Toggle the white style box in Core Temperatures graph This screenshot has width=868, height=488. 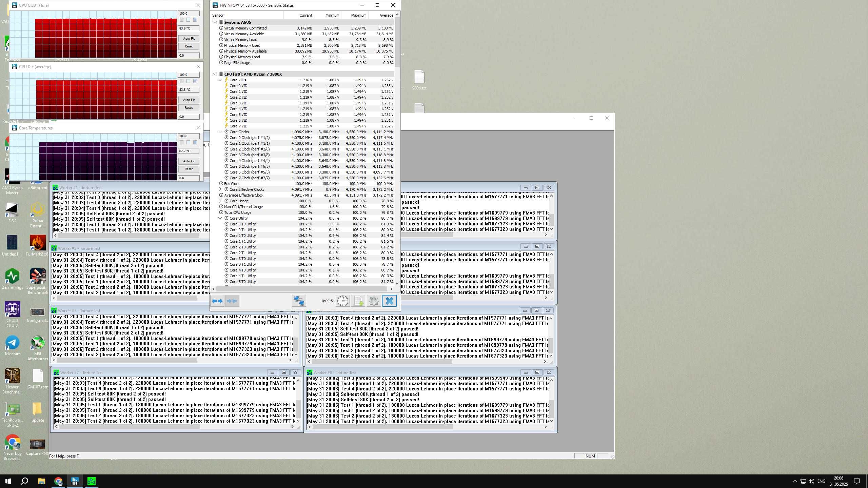click(x=189, y=143)
